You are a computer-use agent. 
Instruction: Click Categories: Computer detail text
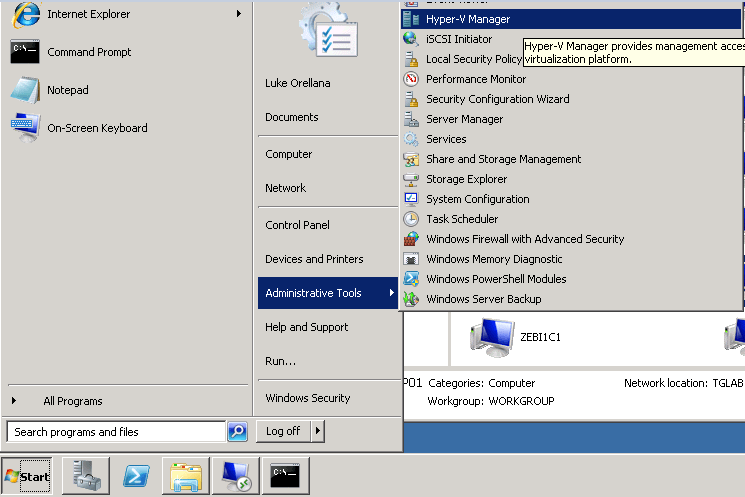[x=482, y=383]
